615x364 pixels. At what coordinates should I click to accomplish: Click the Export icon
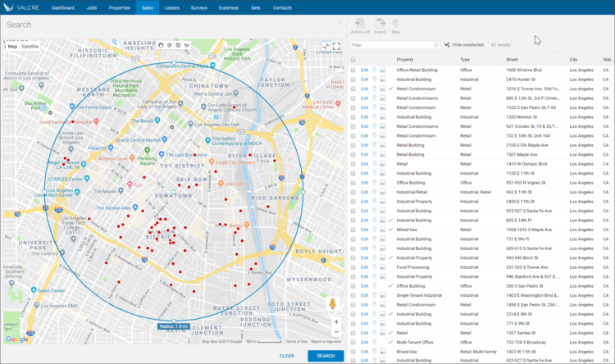[x=380, y=24]
